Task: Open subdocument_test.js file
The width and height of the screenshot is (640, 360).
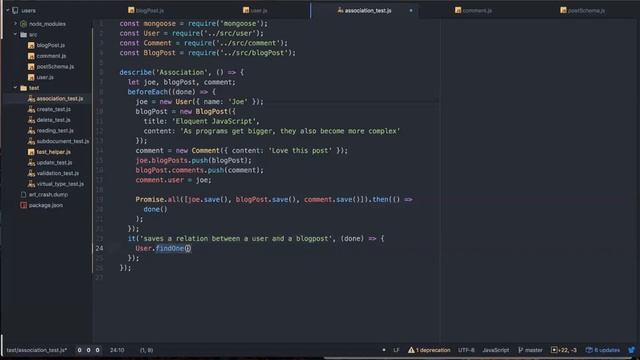Action: [x=63, y=141]
